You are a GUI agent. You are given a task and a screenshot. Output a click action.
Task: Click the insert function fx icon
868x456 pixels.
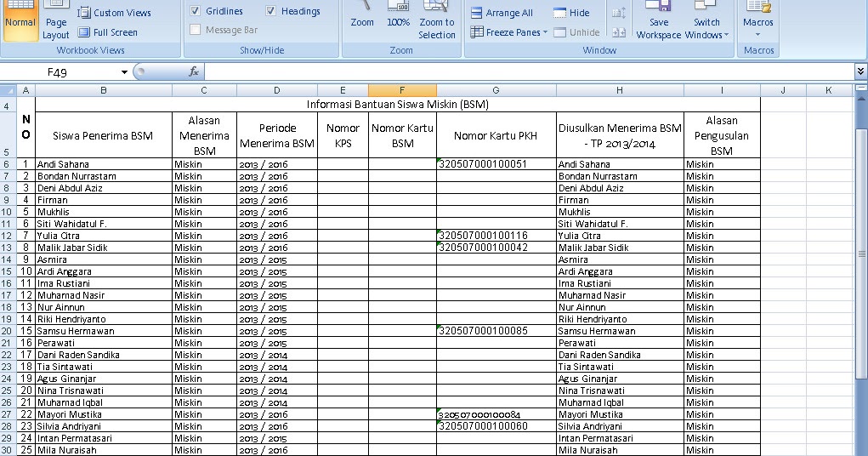point(194,71)
